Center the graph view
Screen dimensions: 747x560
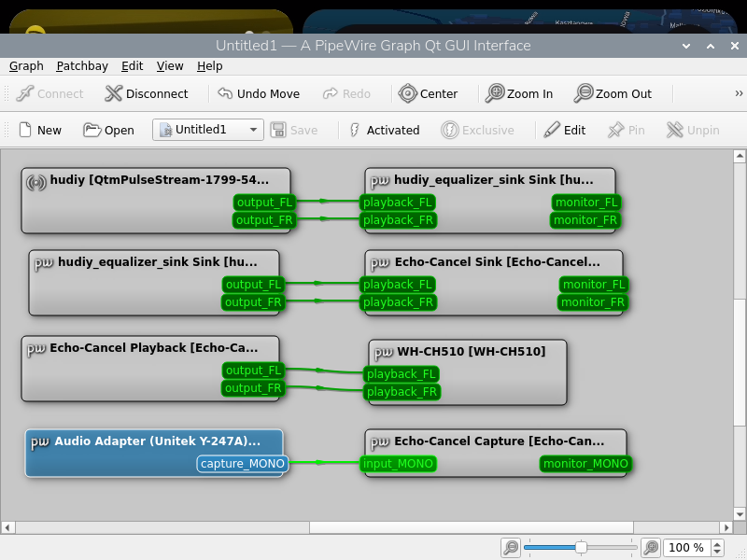pos(407,93)
